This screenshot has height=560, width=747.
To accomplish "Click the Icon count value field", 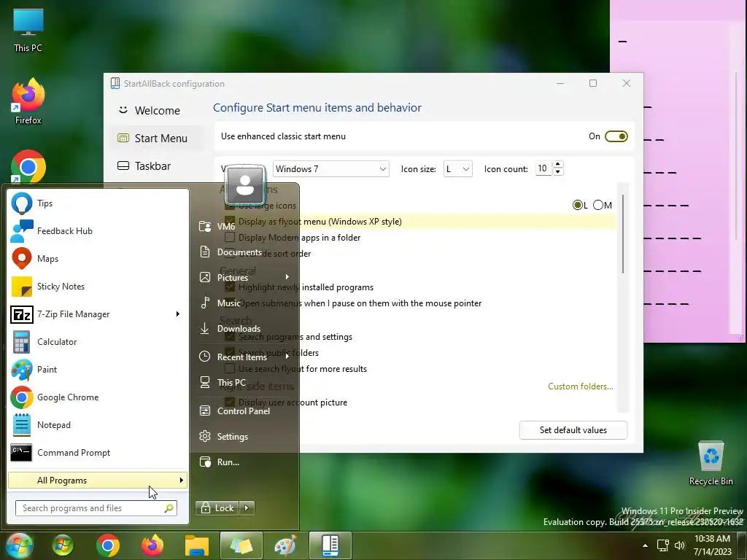I will click(x=543, y=168).
